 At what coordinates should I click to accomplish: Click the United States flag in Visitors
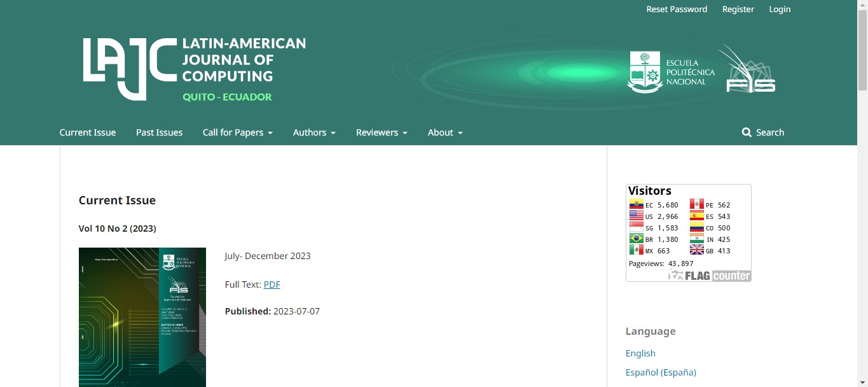pos(636,216)
